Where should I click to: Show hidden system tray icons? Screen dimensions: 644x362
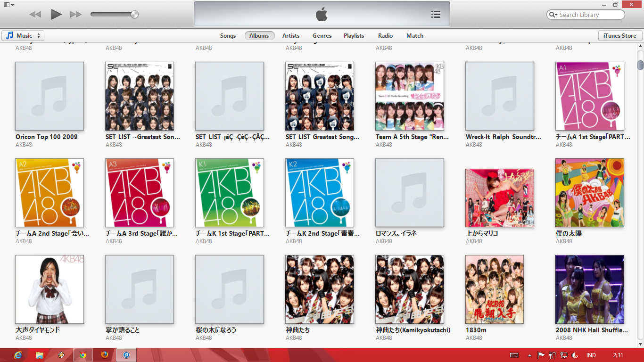pyautogui.click(x=530, y=355)
